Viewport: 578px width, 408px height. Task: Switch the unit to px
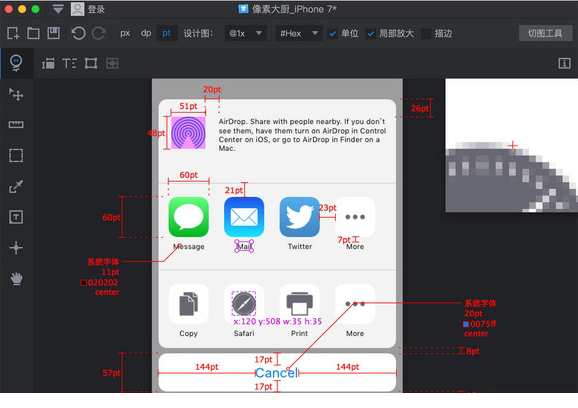pos(125,34)
